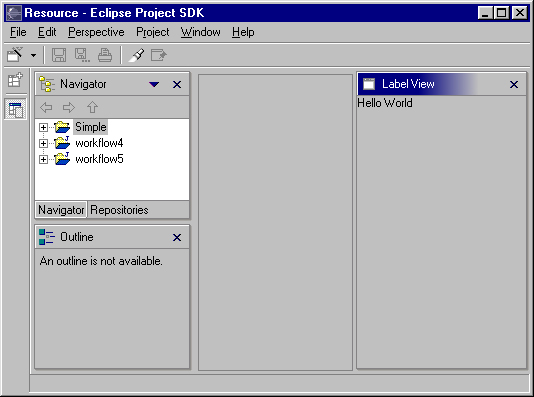This screenshot has width=534, height=397.
Task: Click the 'An outline is not available.' text
Action: click(101, 261)
